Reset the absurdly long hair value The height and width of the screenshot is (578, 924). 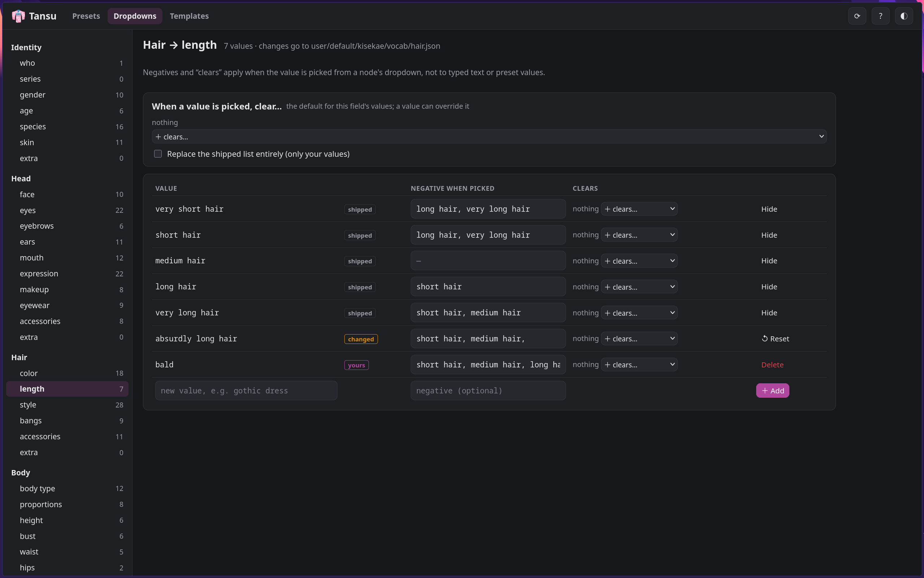point(775,339)
